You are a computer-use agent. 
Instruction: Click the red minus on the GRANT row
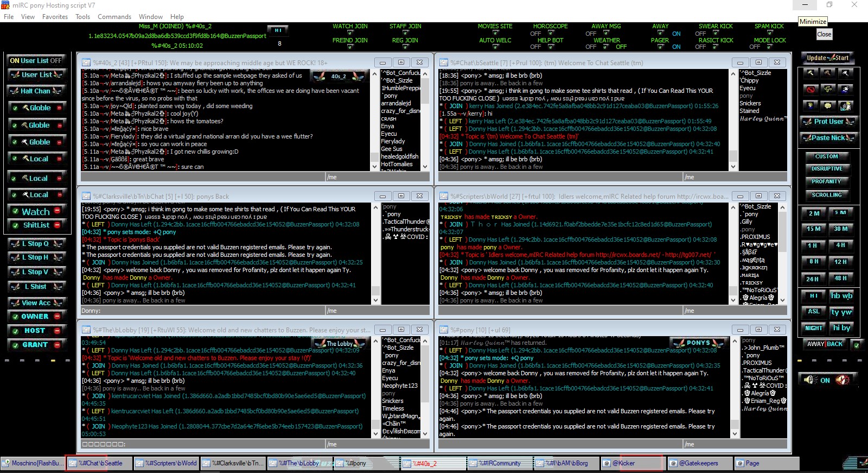coord(57,344)
